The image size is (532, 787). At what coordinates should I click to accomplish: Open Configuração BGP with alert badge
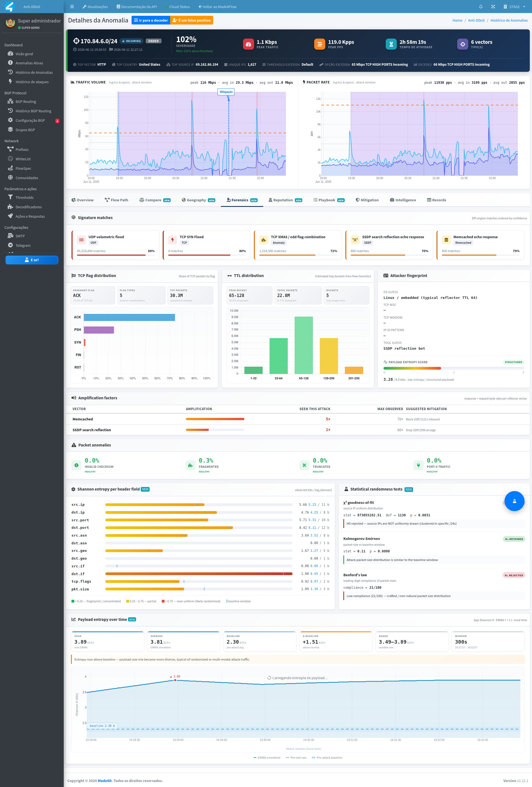32,121
